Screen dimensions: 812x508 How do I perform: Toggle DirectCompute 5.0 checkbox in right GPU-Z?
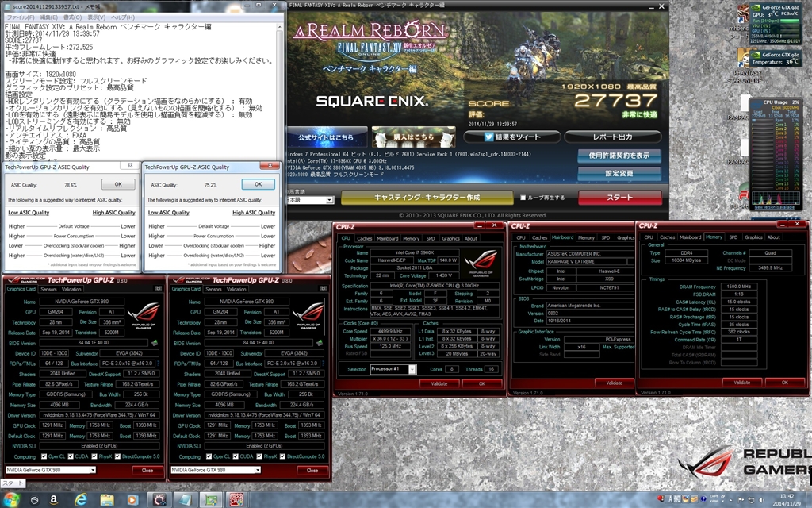click(x=283, y=456)
